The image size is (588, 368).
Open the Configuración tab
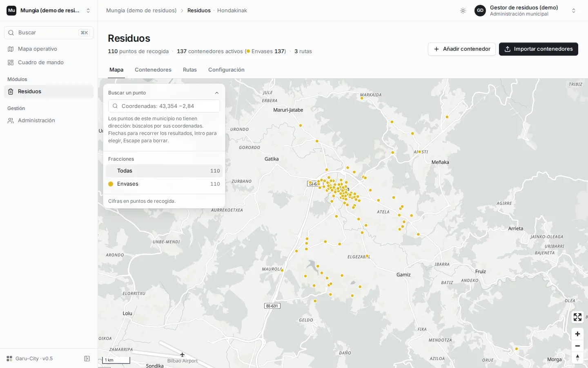click(226, 70)
